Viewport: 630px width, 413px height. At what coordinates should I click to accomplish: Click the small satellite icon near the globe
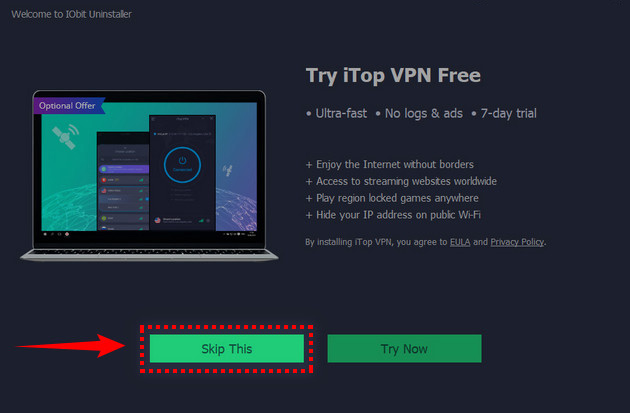coord(228,170)
